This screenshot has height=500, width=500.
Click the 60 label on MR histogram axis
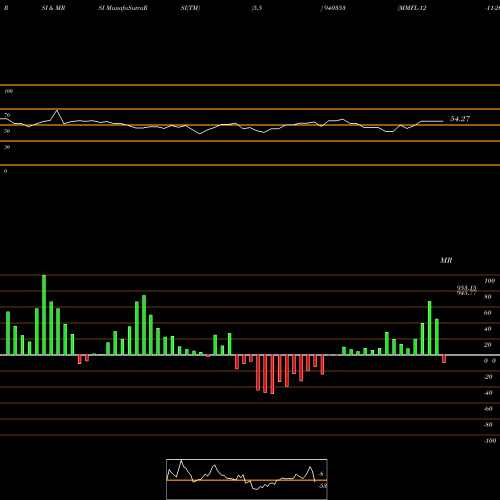click(x=488, y=313)
